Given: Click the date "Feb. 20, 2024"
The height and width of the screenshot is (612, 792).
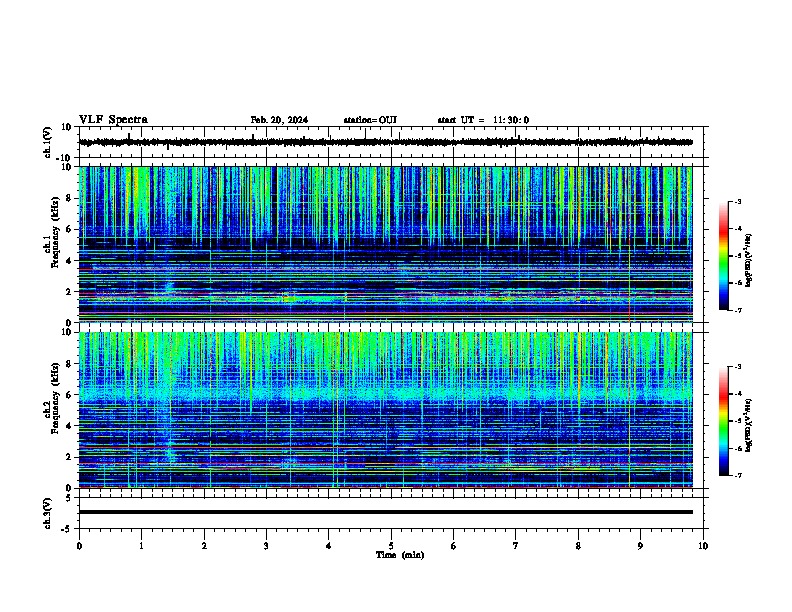Looking at the screenshot, I should 279,120.
